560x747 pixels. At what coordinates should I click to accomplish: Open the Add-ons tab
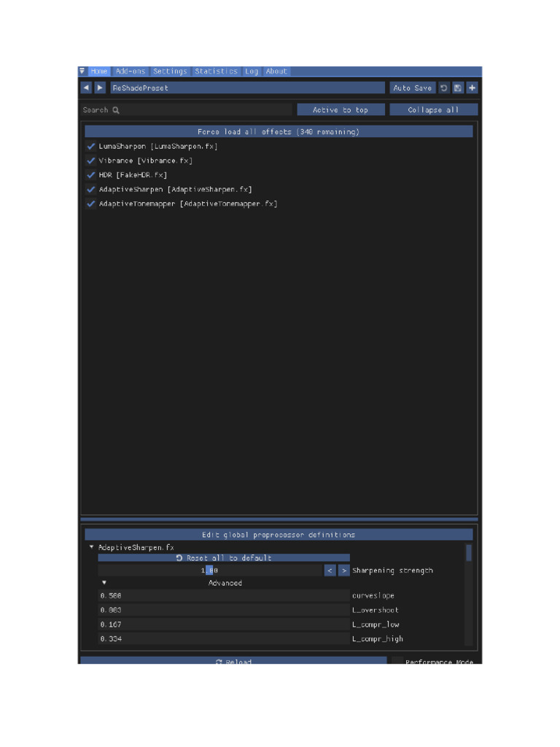pyautogui.click(x=130, y=71)
